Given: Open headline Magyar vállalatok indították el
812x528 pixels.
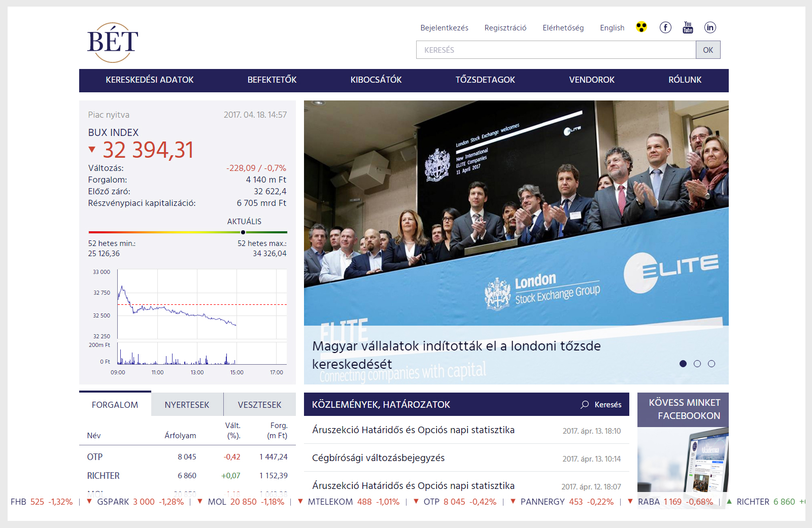Looking at the screenshot, I should [x=456, y=355].
